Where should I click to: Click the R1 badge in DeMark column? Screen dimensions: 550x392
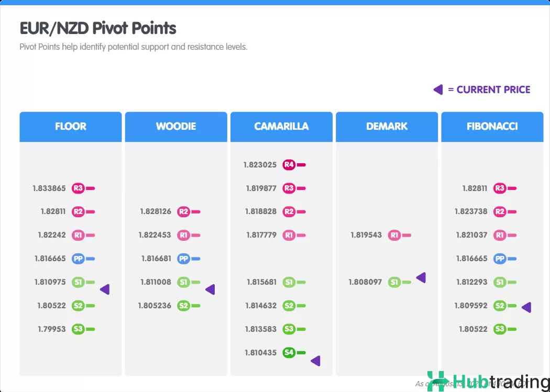click(x=394, y=236)
